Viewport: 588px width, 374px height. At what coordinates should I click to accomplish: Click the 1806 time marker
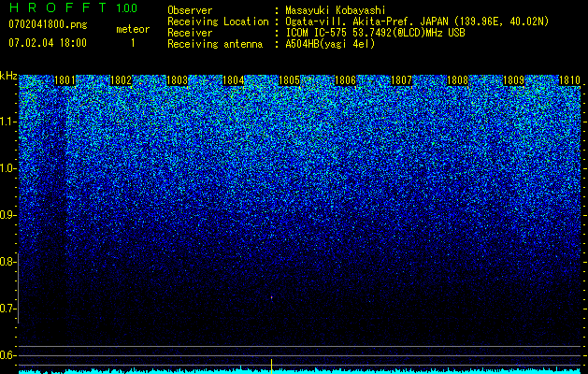tap(345, 80)
